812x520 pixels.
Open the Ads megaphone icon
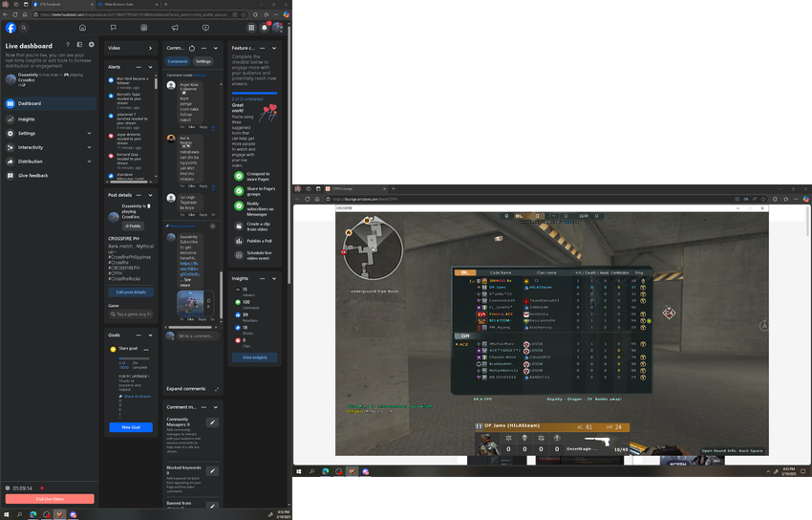(x=175, y=28)
